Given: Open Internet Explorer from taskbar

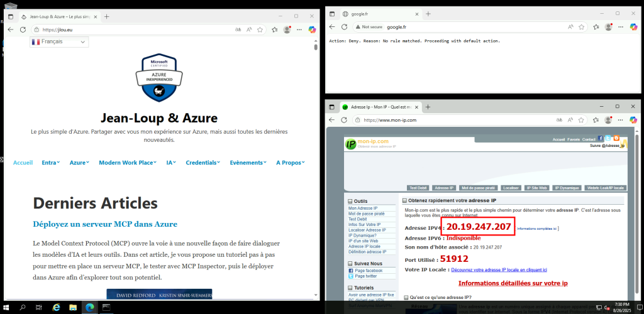Looking at the screenshot, I should click(x=56, y=307).
